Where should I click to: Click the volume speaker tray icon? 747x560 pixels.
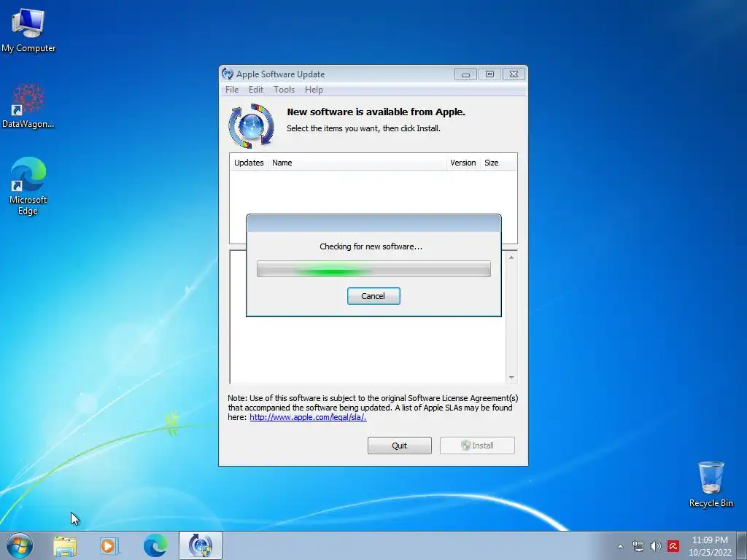point(656,546)
